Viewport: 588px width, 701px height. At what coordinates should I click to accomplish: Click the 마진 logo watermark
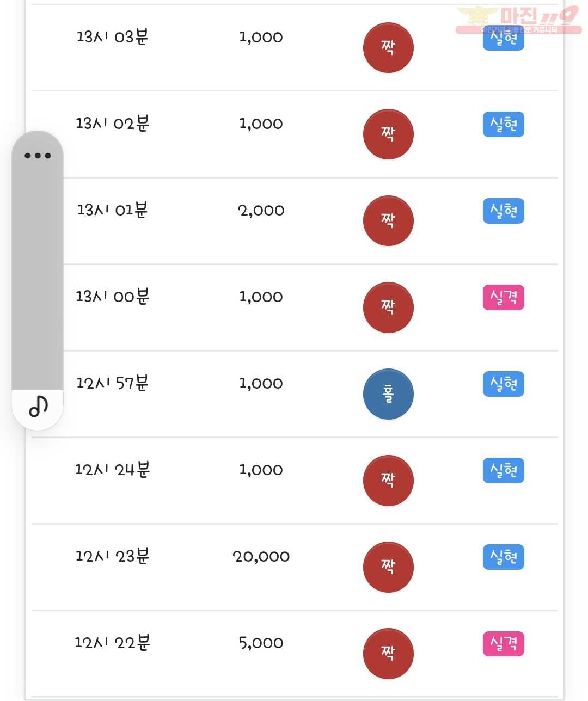pyautogui.click(x=518, y=20)
